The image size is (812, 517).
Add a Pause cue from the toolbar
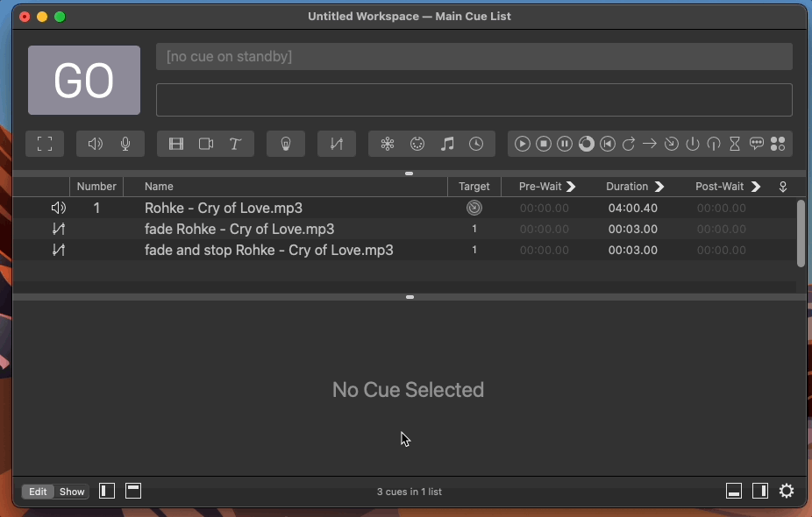(x=565, y=144)
